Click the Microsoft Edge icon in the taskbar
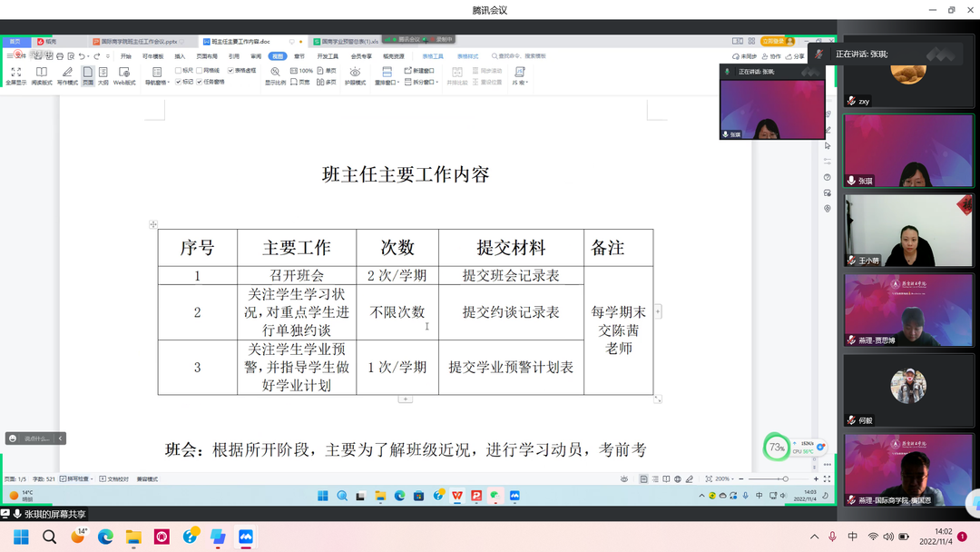Screen dimensions: 980x552 (105, 537)
